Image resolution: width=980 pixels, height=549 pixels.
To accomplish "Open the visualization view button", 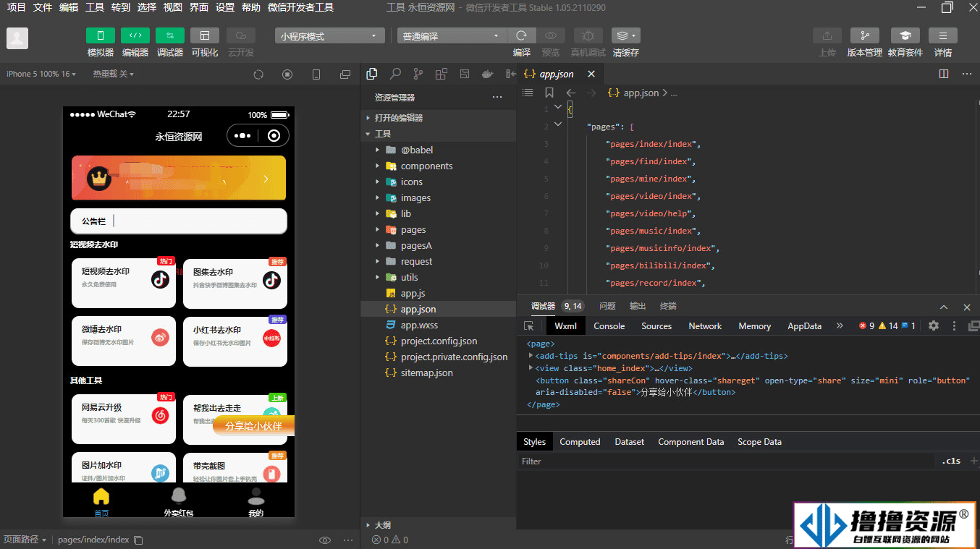I will (x=205, y=35).
